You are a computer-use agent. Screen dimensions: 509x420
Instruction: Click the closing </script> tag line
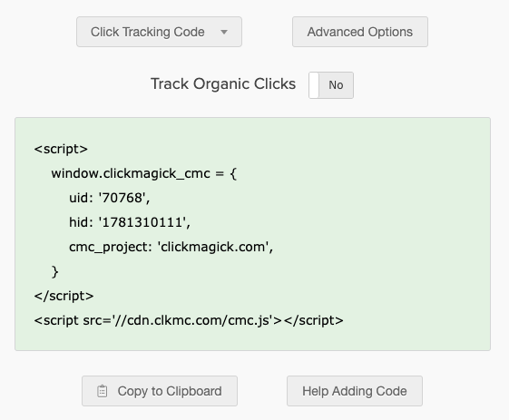point(64,296)
